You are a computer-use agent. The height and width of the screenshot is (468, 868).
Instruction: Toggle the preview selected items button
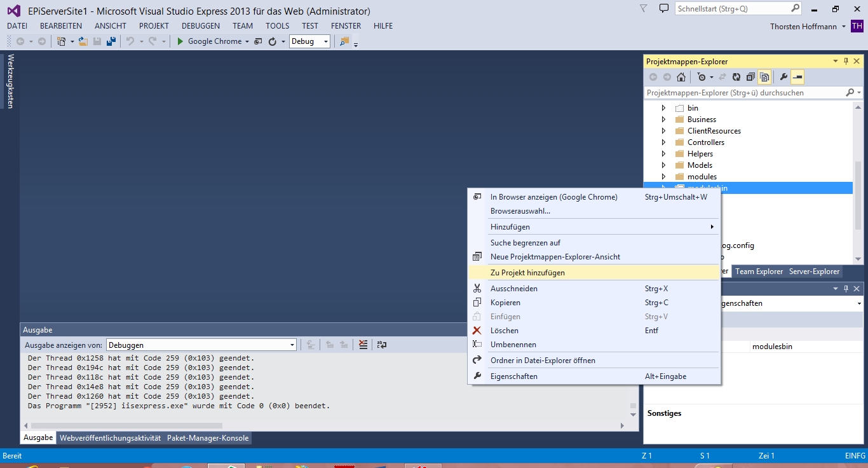pos(798,77)
